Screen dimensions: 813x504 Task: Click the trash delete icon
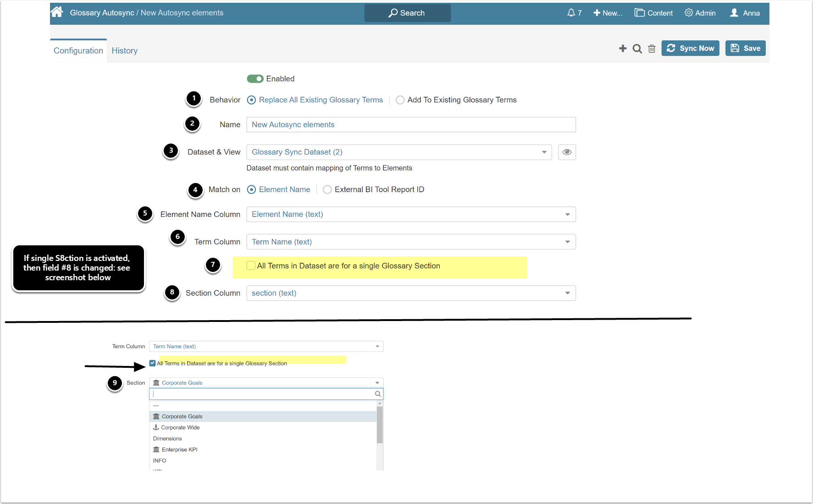click(652, 49)
